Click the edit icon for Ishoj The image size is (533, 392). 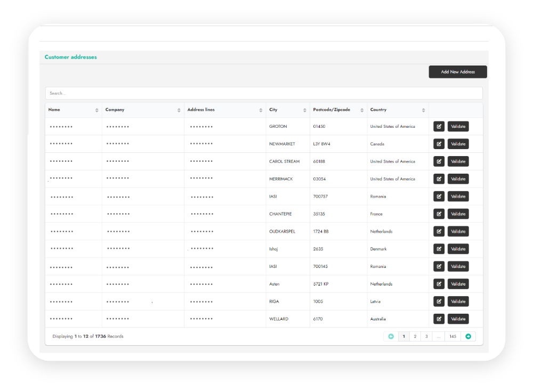point(439,249)
